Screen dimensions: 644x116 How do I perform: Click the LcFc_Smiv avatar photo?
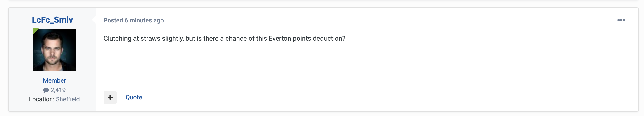tap(54, 50)
